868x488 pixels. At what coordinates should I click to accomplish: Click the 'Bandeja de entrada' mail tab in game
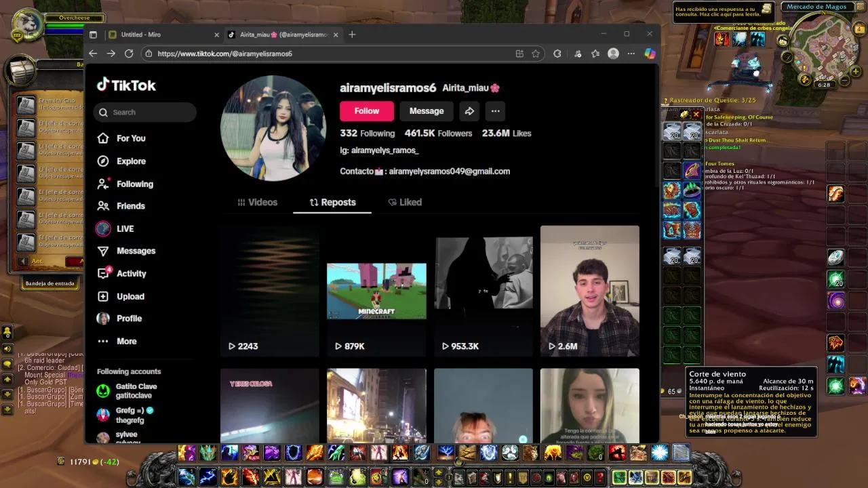50,283
